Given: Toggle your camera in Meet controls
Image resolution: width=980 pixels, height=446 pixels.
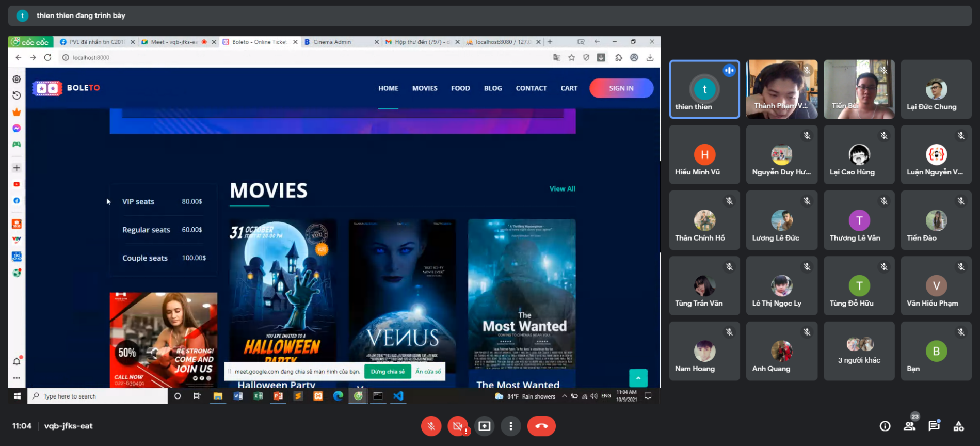Looking at the screenshot, I should point(458,426).
